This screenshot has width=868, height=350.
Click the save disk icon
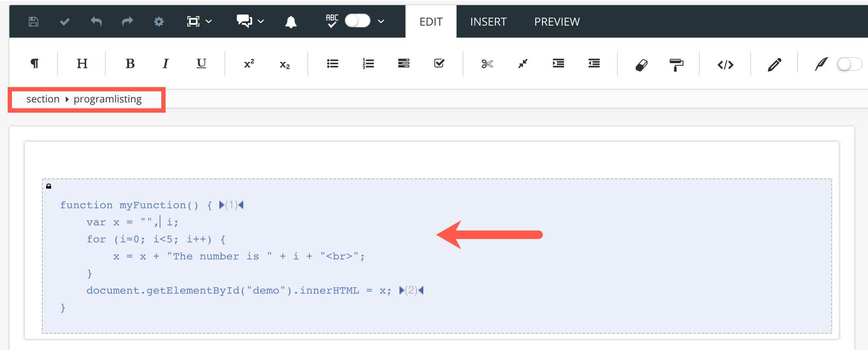[33, 21]
